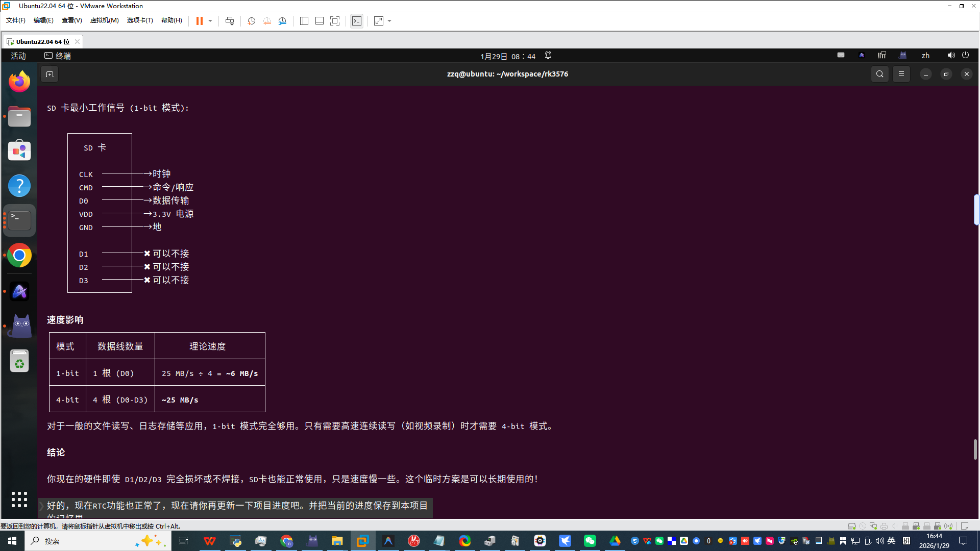The width and height of the screenshot is (980, 551).
Task: Toggle the notification bell in top bar
Action: [548, 56]
